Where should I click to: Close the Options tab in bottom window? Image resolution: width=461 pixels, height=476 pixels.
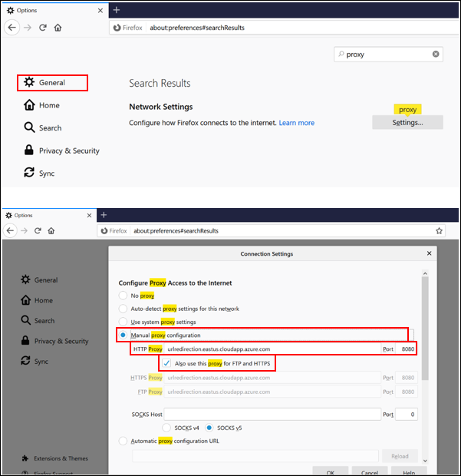(89, 215)
